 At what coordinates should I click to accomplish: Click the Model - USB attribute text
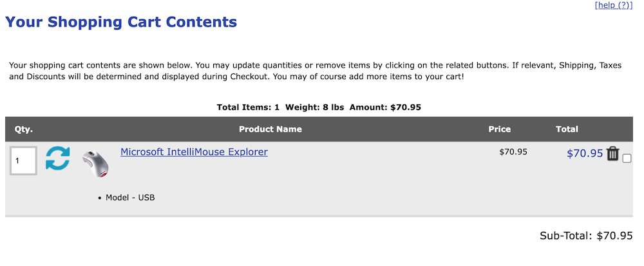tap(130, 197)
